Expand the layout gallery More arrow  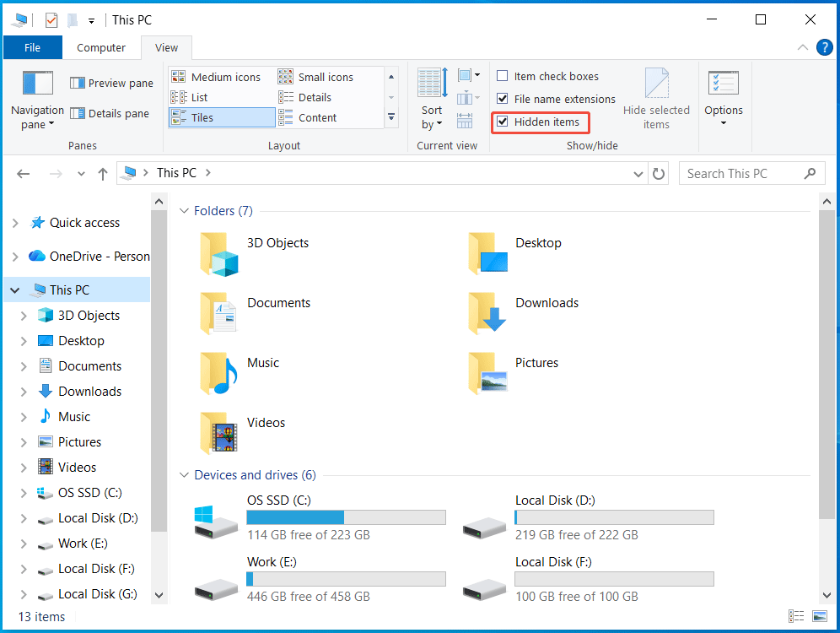pyautogui.click(x=391, y=116)
